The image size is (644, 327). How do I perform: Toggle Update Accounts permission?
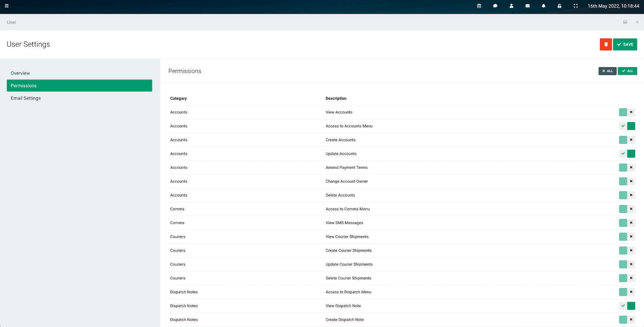[x=627, y=154]
